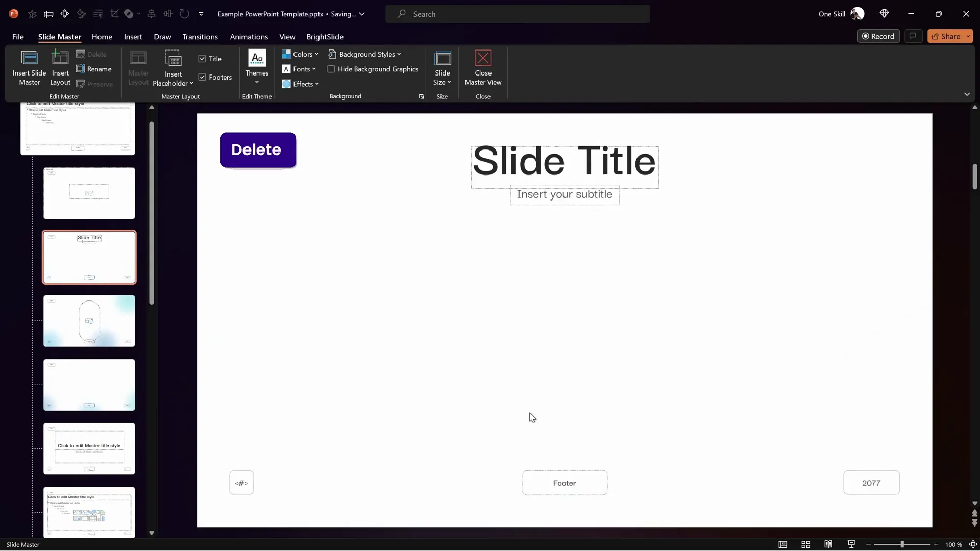
Task: Open the Background group dialog launcher
Action: click(x=421, y=96)
